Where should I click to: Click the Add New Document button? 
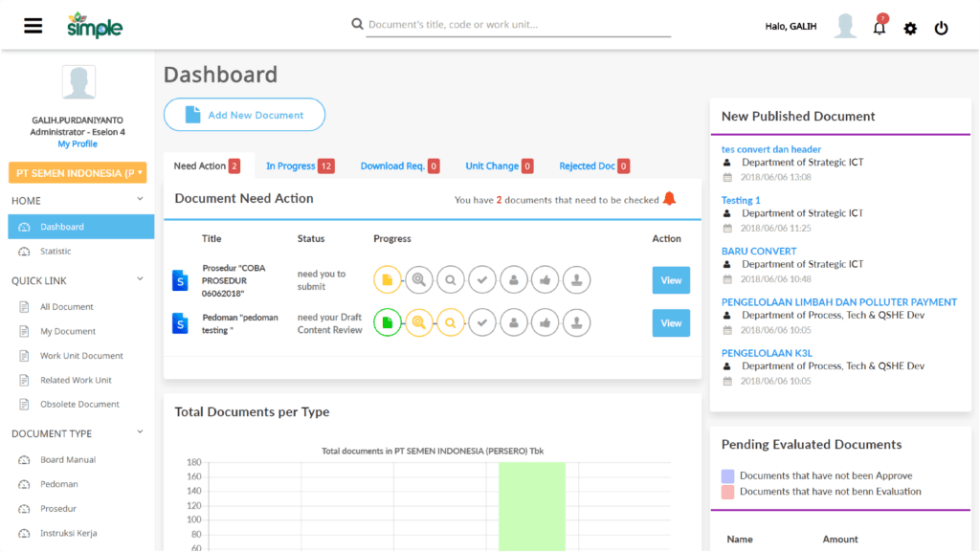[x=244, y=114]
